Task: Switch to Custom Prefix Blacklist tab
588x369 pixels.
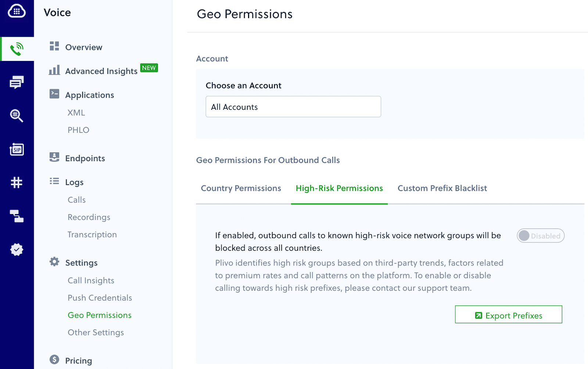Action: (x=442, y=188)
